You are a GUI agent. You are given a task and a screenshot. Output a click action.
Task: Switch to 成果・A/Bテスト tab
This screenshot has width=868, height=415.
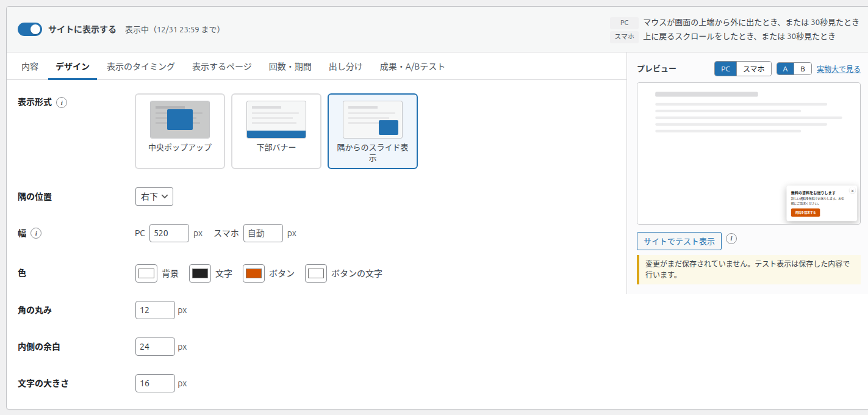(412, 67)
